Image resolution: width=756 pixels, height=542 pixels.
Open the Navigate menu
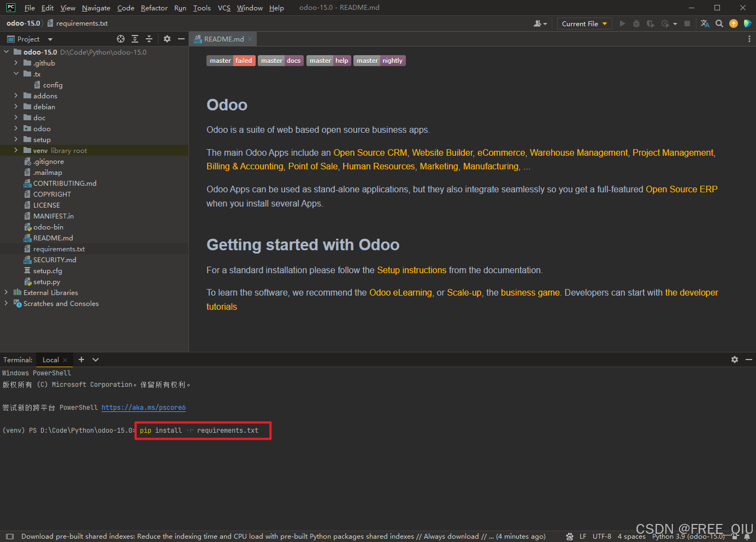(96, 8)
